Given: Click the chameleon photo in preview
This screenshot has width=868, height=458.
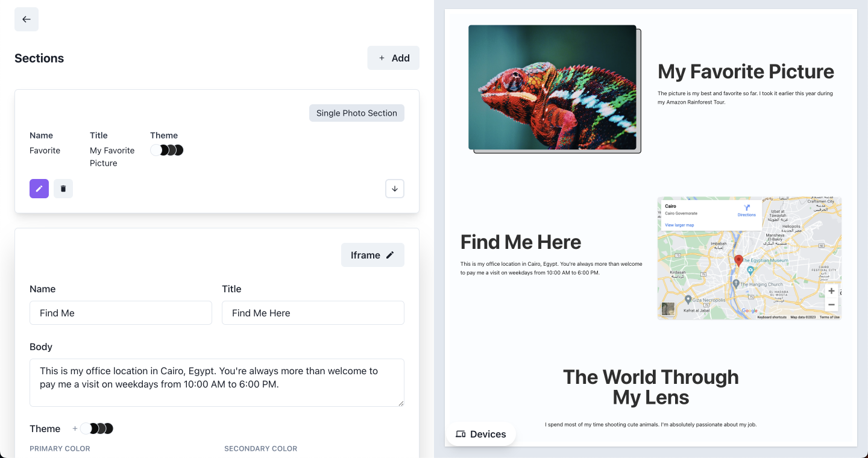Looking at the screenshot, I should point(552,87).
